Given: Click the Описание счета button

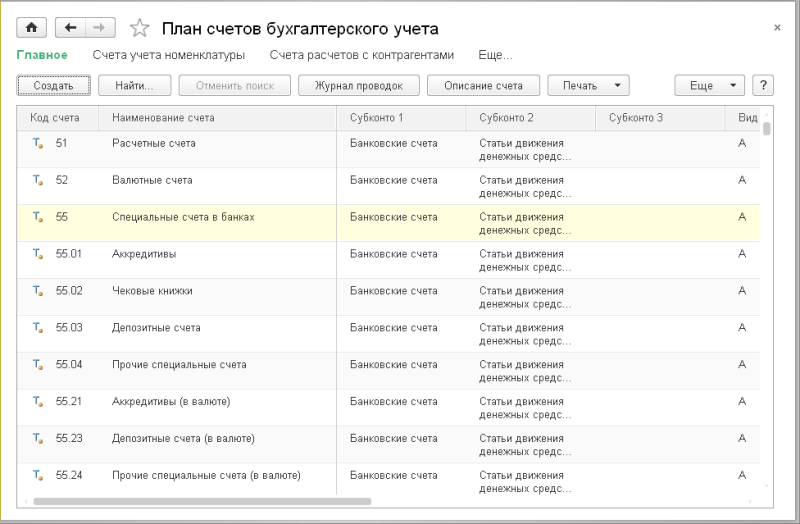Looking at the screenshot, I should point(483,86).
